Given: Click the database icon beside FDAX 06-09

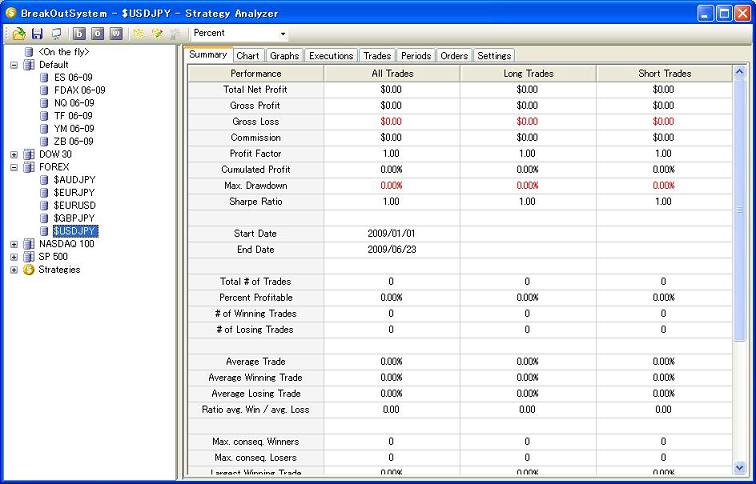Looking at the screenshot, I should click(44, 90).
